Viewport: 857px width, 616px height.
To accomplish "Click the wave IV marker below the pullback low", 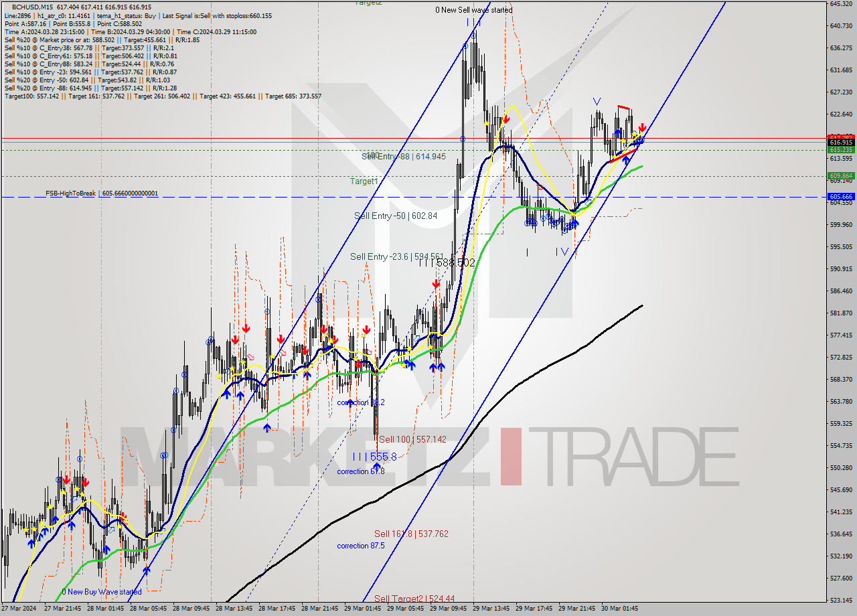I will pos(562,252).
